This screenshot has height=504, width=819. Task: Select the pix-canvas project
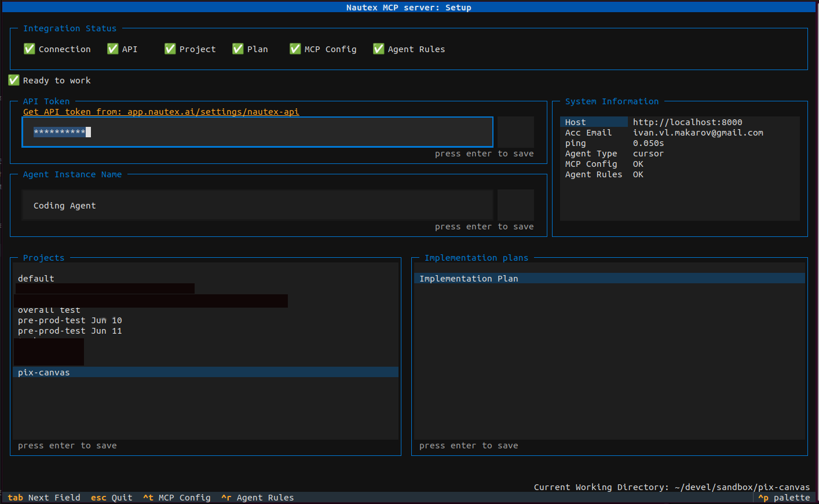pos(44,372)
